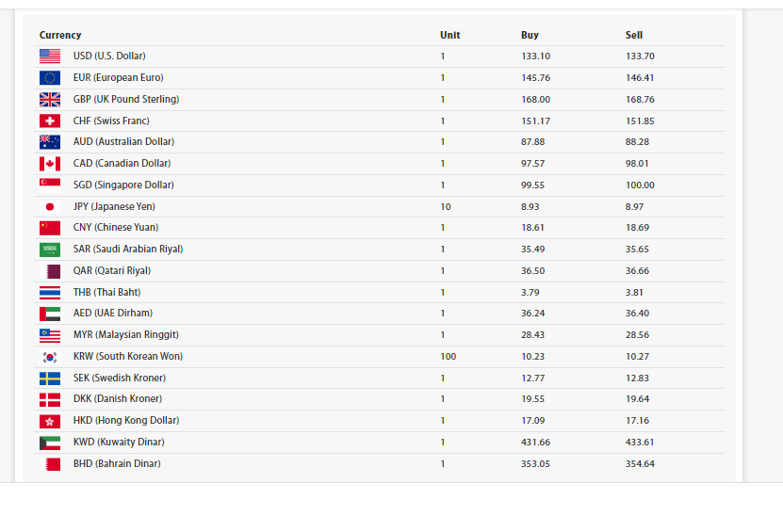Screen dimensions: 783x532
Task: Click the Japanese flag icon
Action: [50, 207]
